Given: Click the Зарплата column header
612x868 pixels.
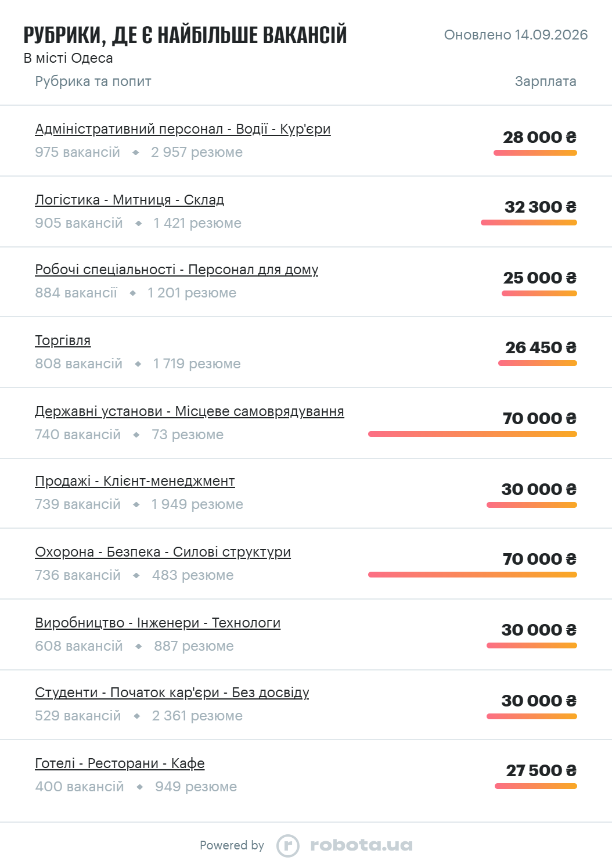Looking at the screenshot, I should coord(546,81).
